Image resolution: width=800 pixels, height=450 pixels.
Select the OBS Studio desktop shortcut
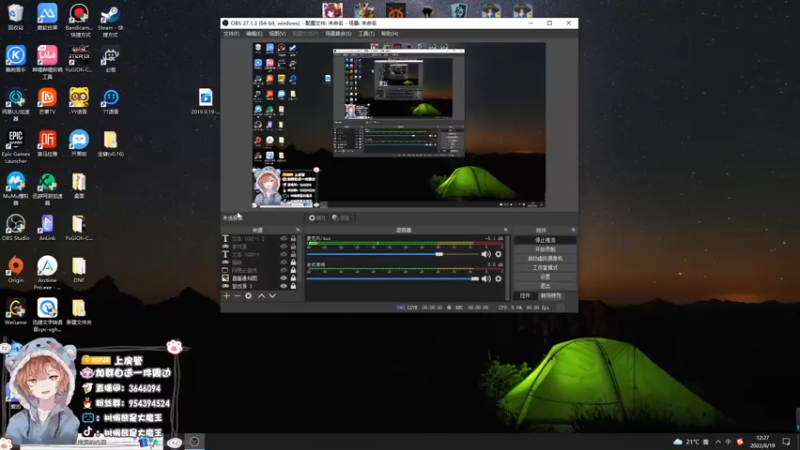tap(15, 228)
